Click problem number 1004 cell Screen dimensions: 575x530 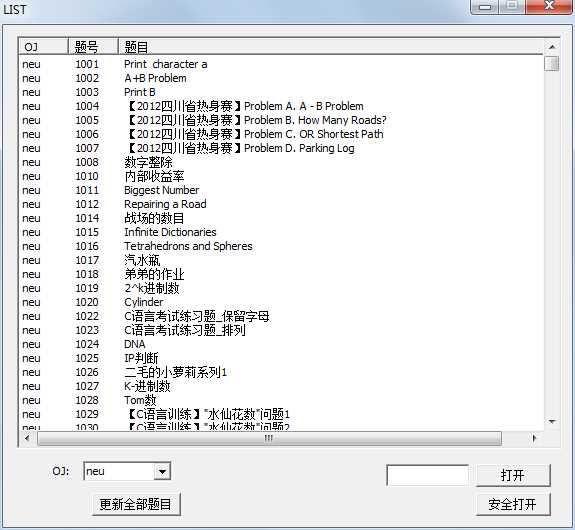point(87,106)
